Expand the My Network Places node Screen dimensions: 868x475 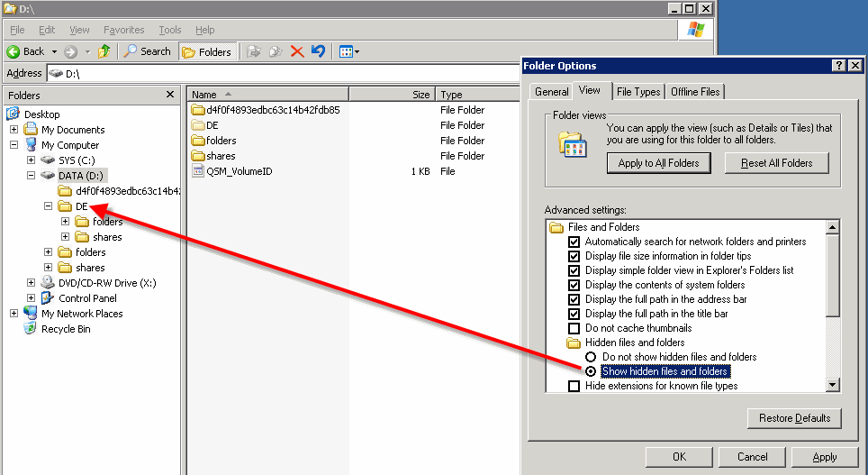point(14,314)
